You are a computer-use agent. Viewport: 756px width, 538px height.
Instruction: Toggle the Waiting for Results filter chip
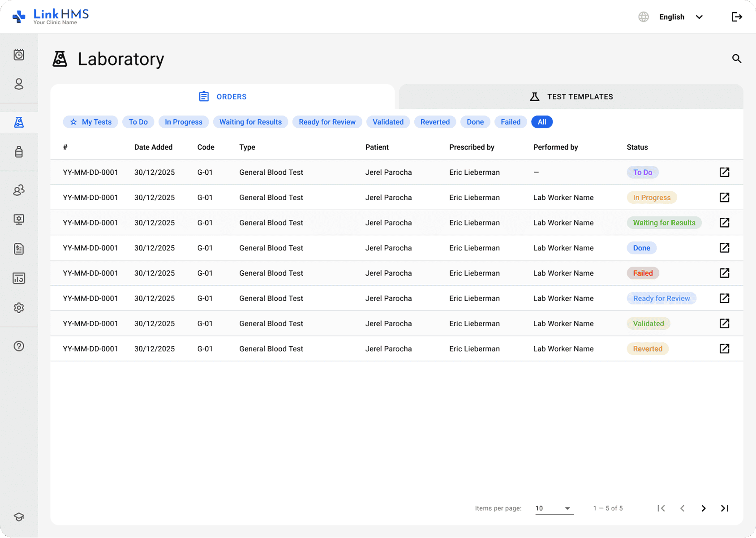coord(250,122)
